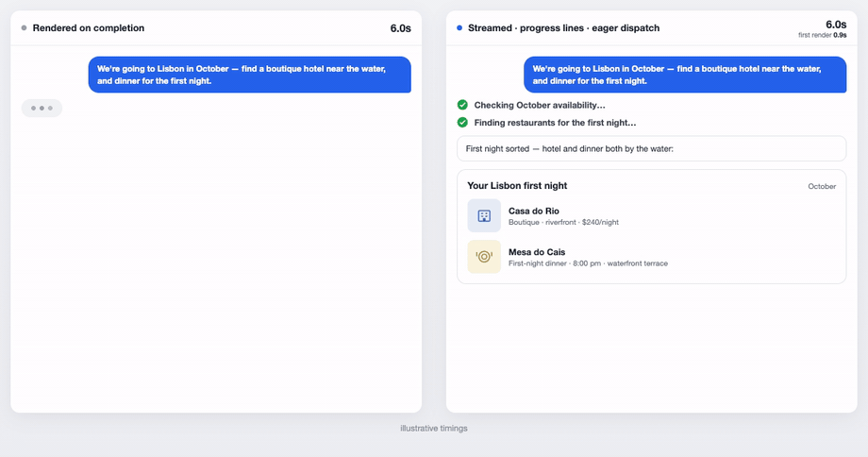868x457 pixels.
Task: Click the 'first render 0.9s' label
Action: (822, 35)
